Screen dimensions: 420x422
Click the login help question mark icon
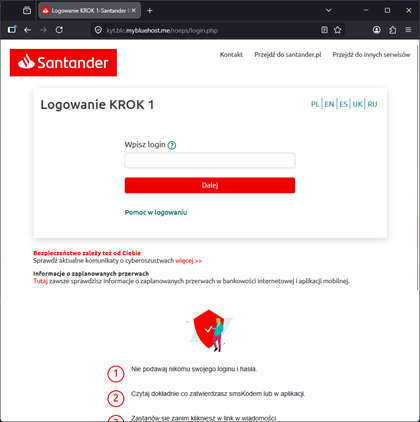click(172, 145)
